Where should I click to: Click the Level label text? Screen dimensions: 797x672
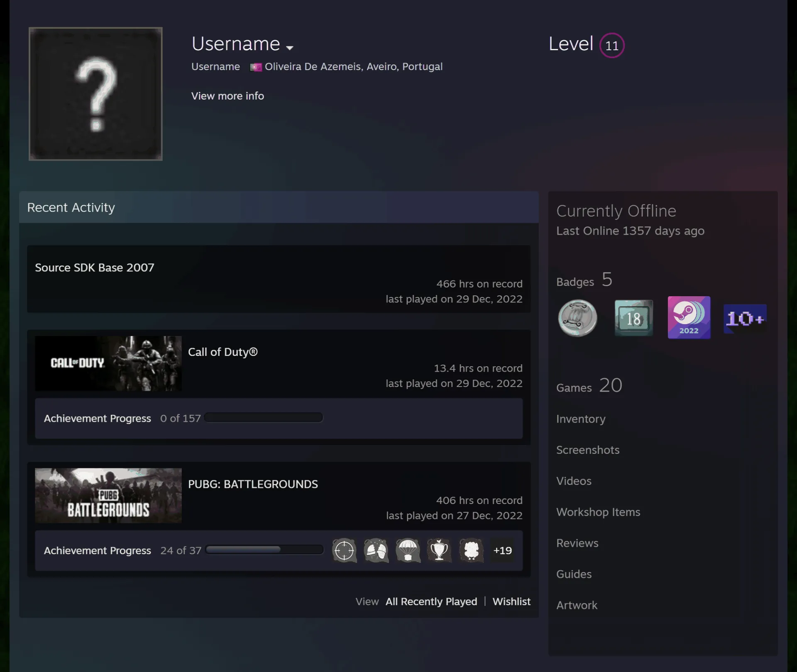571,44
